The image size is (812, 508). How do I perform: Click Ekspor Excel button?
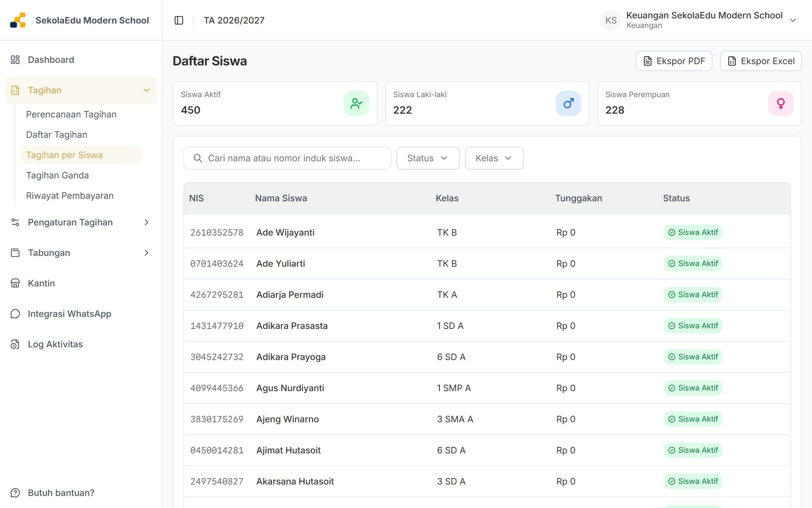[x=761, y=61]
